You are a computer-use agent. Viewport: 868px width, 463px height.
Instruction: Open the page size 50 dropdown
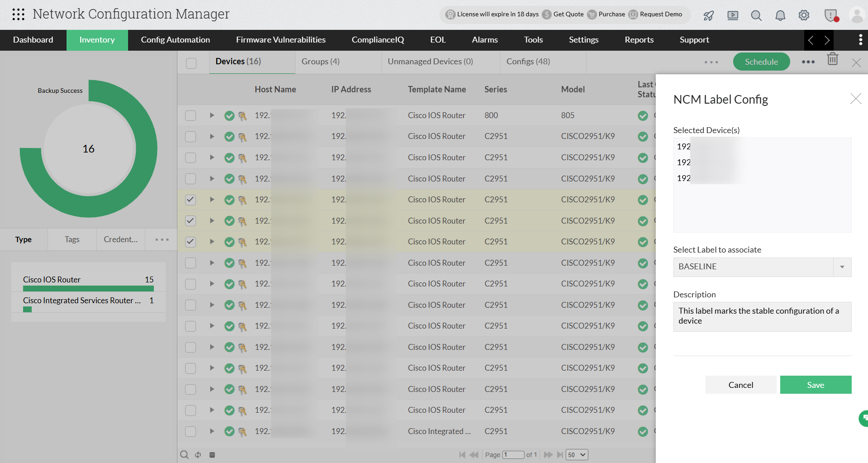[x=576, y=454]
